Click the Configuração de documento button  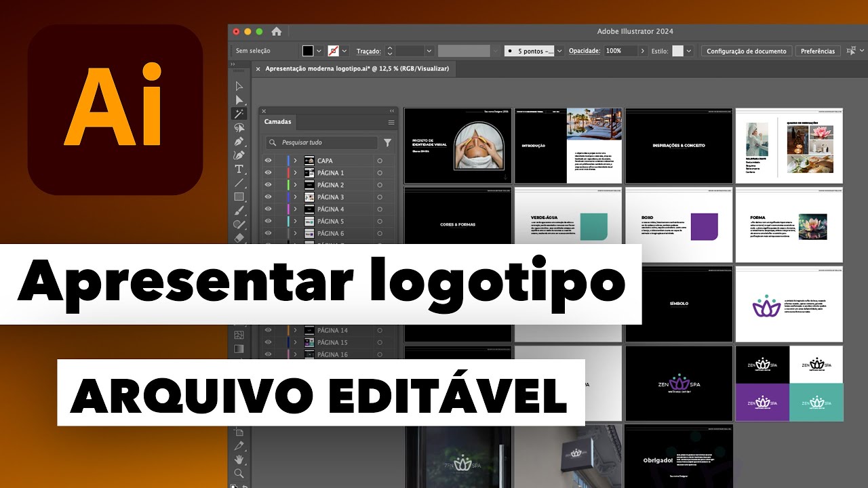click(x=746, y=51)
